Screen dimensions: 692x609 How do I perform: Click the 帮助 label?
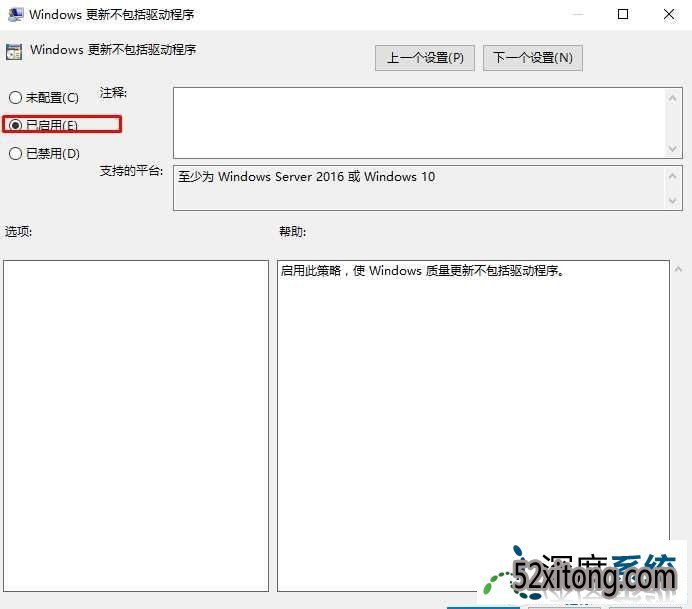(x=293, y=231)
